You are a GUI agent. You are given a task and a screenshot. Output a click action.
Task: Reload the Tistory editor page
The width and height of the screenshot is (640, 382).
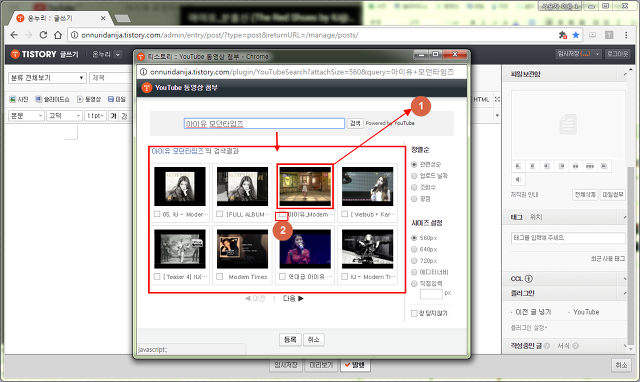tap(43, 35)
